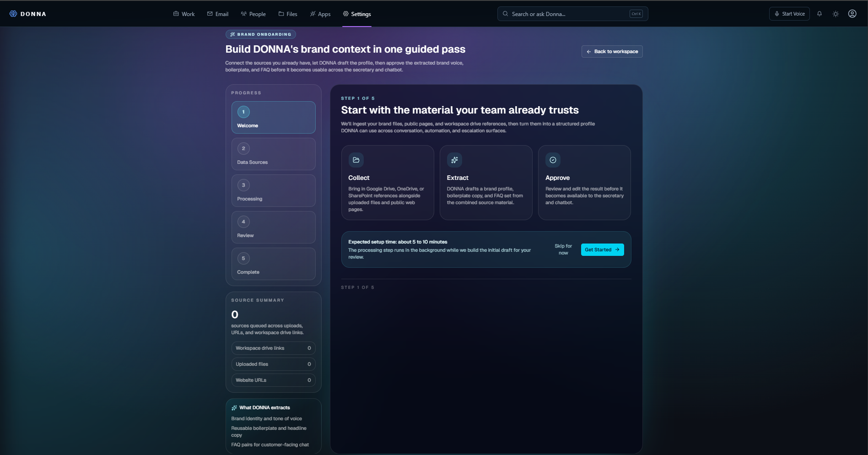Click the Settings gear icon in nav
Image resolution: width=868 pixels, height=455 pixels.
pyautogui.click(x=346, y=14)
